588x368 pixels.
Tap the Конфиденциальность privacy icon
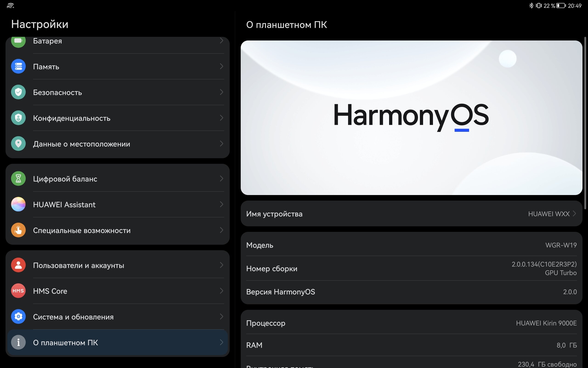point(18,118)
